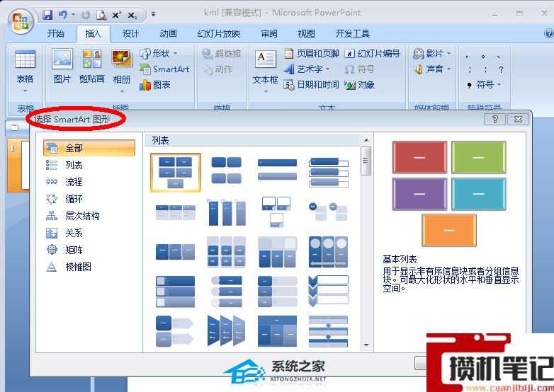Image resolution: width=554 pixels, height=392 pixels.
Task: Click the redo icon in the Quick Access toolbar
Action: (86, 15)
